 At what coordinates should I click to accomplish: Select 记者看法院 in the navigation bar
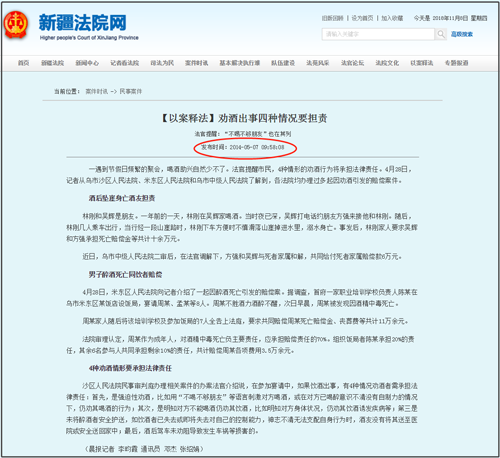tap(125, 63)
